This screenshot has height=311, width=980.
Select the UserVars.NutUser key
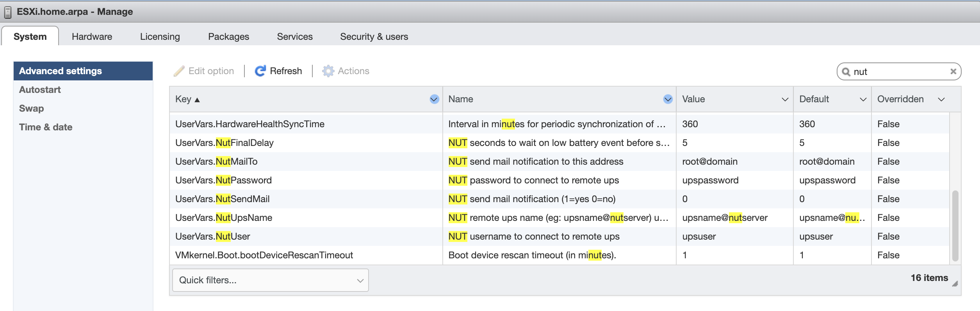point(213,236)
